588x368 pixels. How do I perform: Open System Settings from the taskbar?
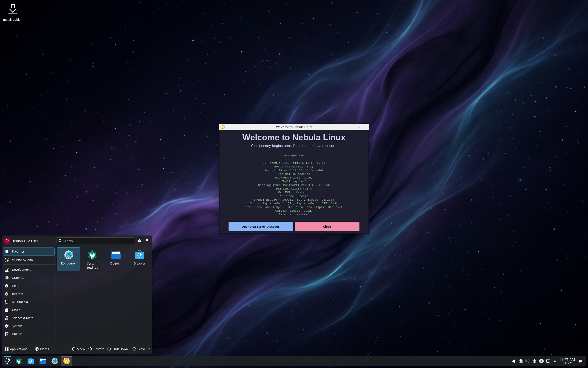pyautogui.click(x=19, y=361)
